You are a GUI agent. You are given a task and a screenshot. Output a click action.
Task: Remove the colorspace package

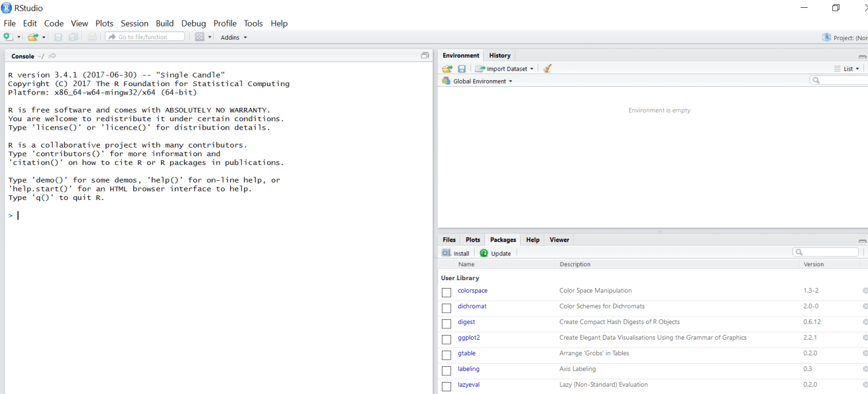(865, 290)
